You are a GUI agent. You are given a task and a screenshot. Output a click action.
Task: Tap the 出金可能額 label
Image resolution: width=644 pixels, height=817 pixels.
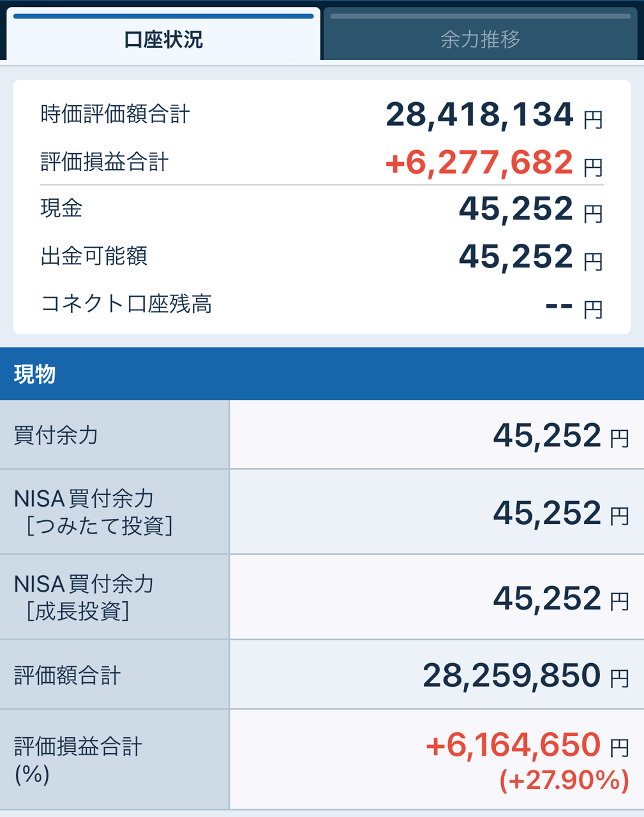[94, 256]
